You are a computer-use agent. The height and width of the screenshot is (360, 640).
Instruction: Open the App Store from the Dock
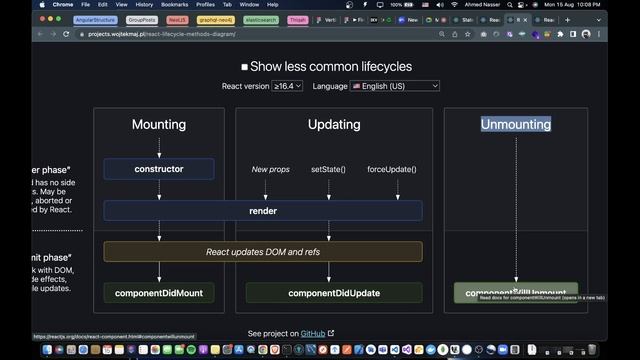coord(239,350)
